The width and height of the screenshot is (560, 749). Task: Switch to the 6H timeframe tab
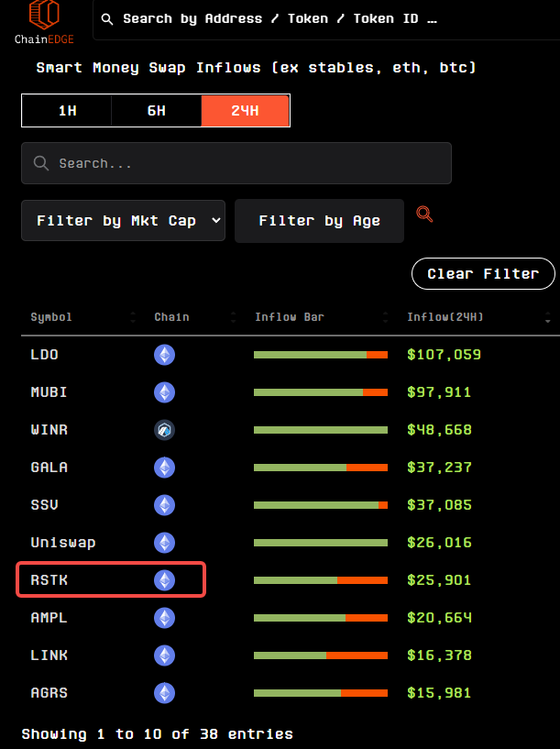point(156,111)
